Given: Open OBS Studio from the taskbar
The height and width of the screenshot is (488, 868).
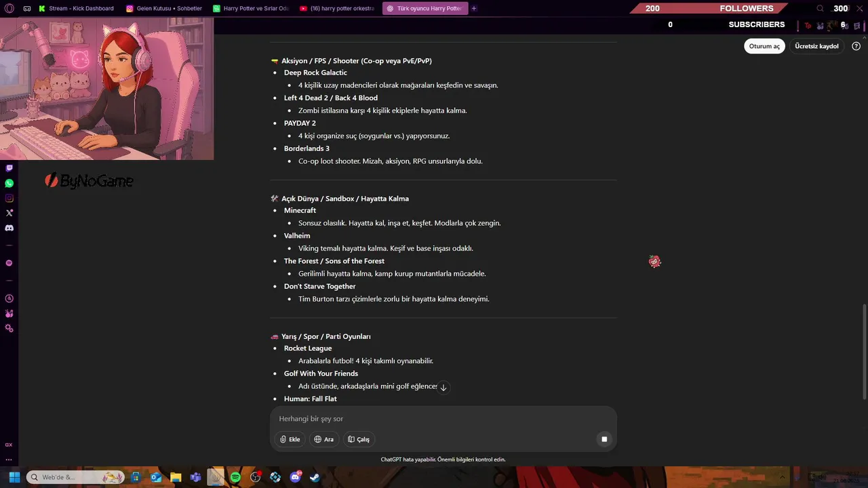Looking at the screenshot, I should pos(255,477).
